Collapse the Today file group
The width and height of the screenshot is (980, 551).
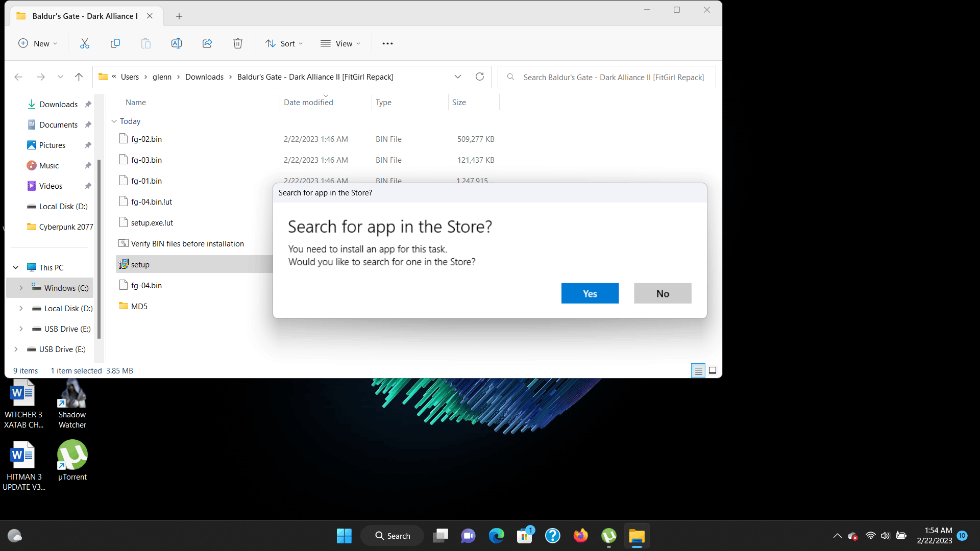pos(114,121)
